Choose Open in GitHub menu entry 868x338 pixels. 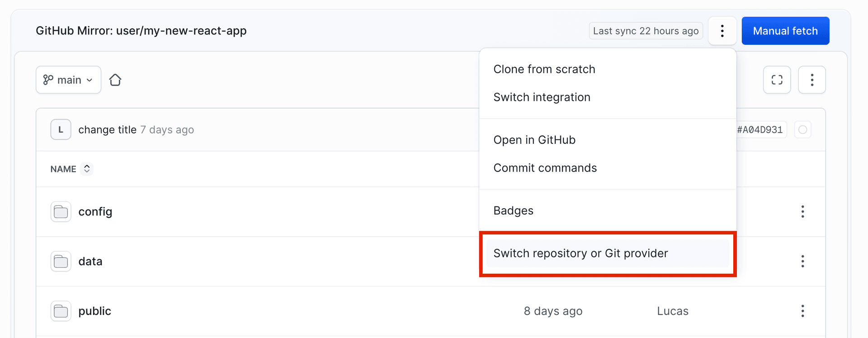(534, 139)
